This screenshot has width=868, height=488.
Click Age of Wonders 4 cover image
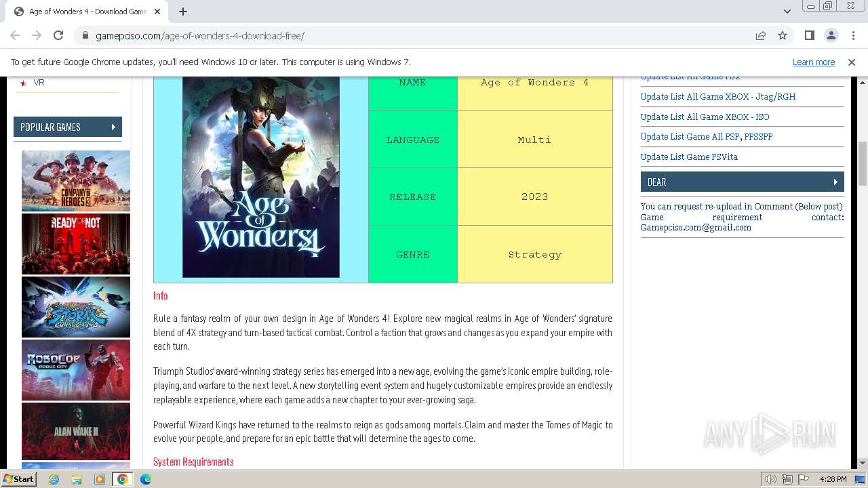[261, 178]
